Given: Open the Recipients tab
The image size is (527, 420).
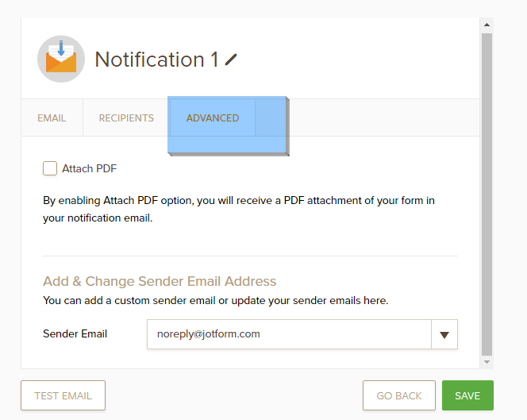Looking at the screenshot, I should coord(126,118).
